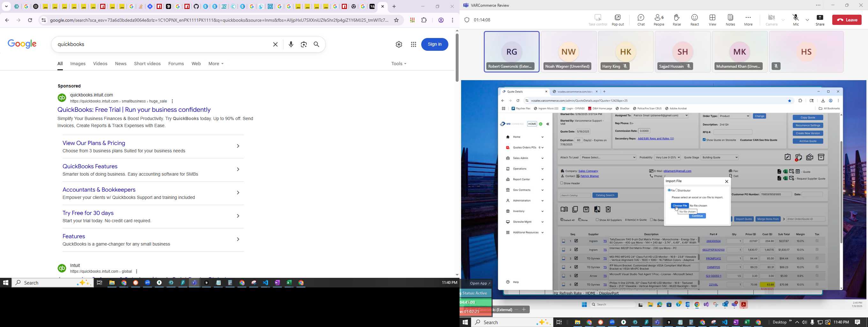Expand the More search filters dropdown

(x=216, y=64)
